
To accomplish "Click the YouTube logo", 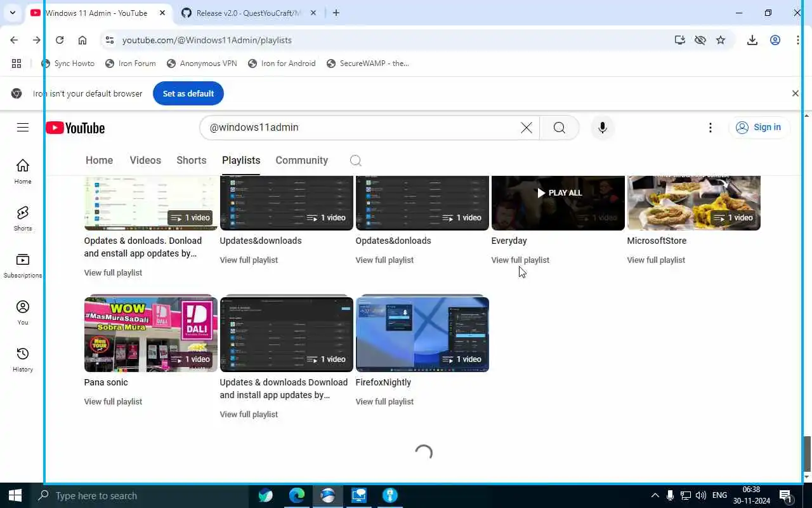I will pyautogui.click(x=75, y=128).
